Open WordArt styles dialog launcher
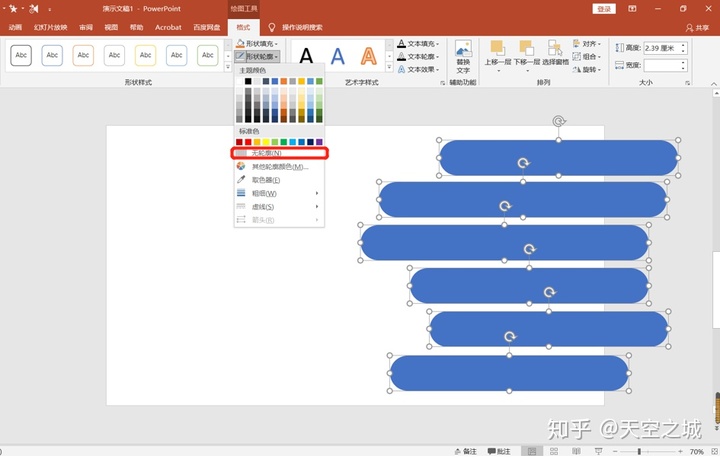The image size is (720, 459). (x=443, y=83)
